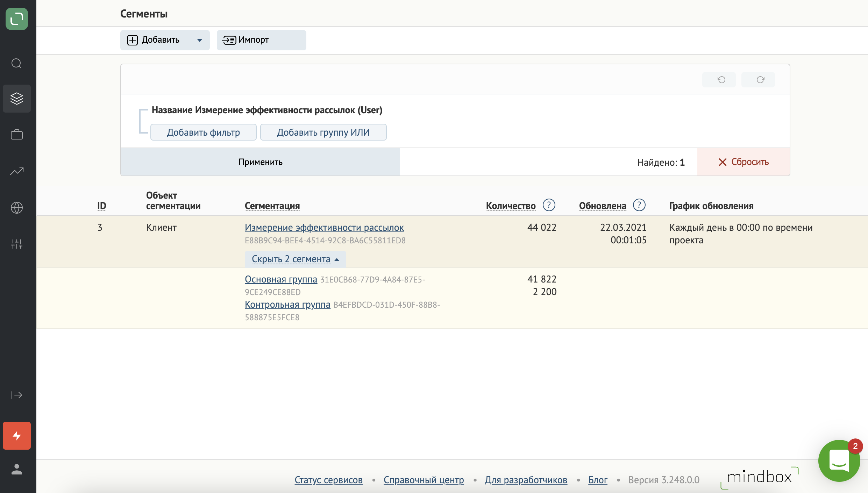Image resolution: width=868 pixels, height=493 pixels.
Task: Open the Добавить dropdown arrow
Action: click(x=200, y=40)
